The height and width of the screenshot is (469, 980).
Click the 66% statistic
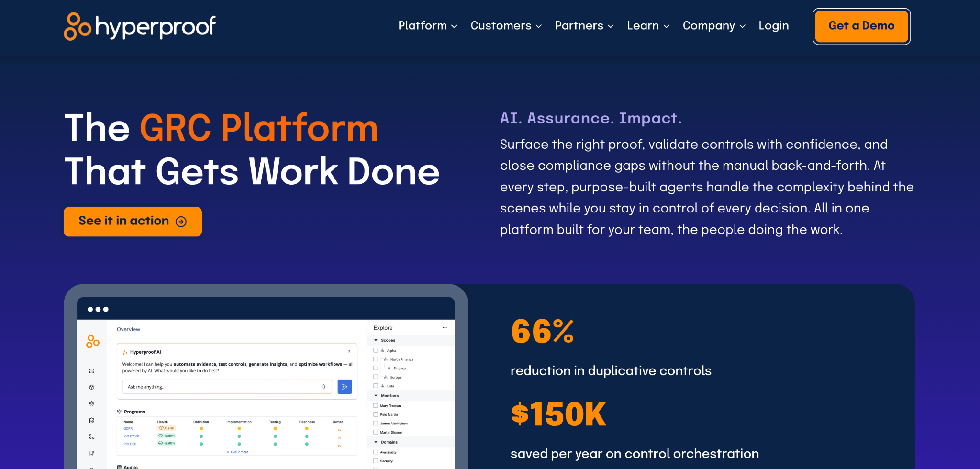[x=543, y=331]
